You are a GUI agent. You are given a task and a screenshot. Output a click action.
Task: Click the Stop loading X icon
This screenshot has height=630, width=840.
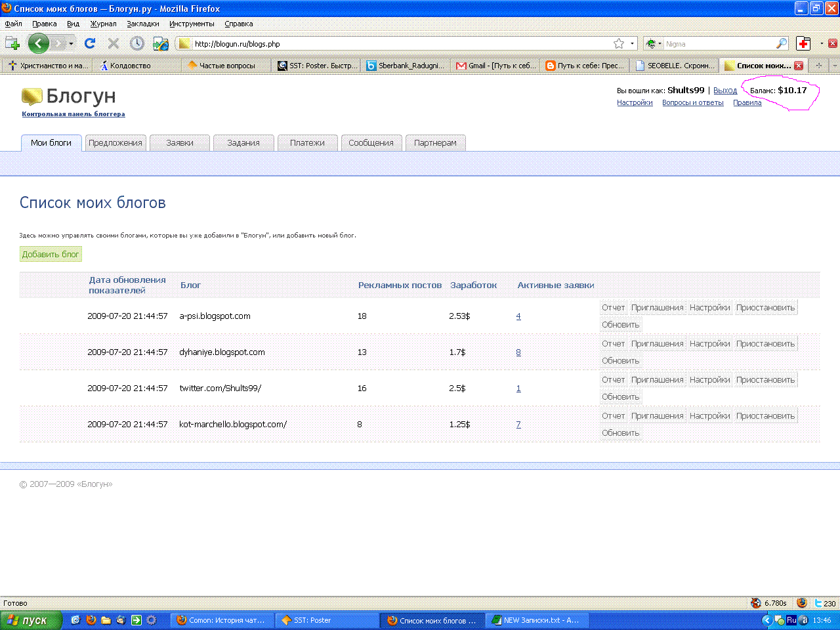(114, 43)
